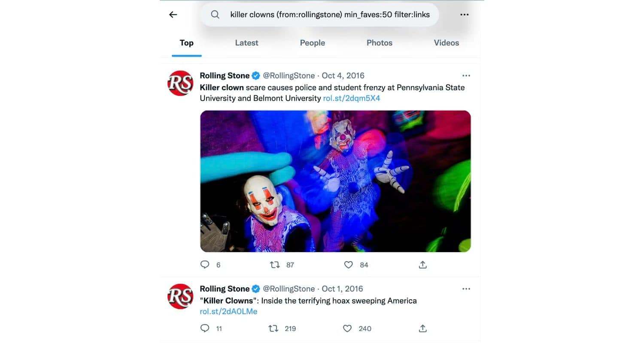Retweet the killer clown scare tweet
Viewport: 644px width, 343px height.
coord(274,265)
